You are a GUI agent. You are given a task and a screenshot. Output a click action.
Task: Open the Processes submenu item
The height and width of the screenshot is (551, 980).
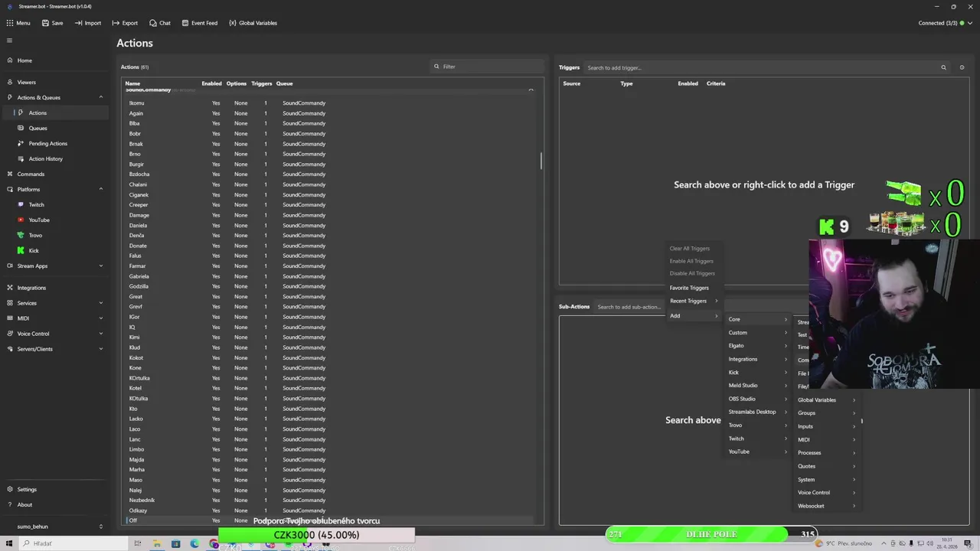(826, 453)
